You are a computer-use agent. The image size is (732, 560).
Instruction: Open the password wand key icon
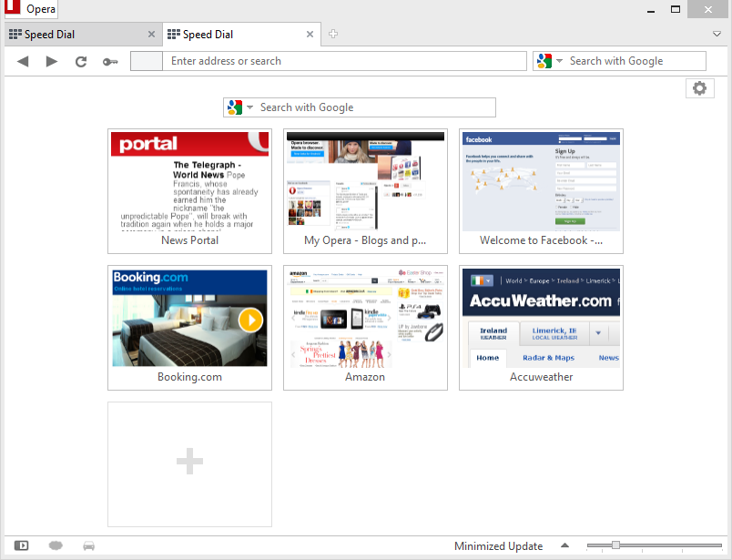pos(110,62)
